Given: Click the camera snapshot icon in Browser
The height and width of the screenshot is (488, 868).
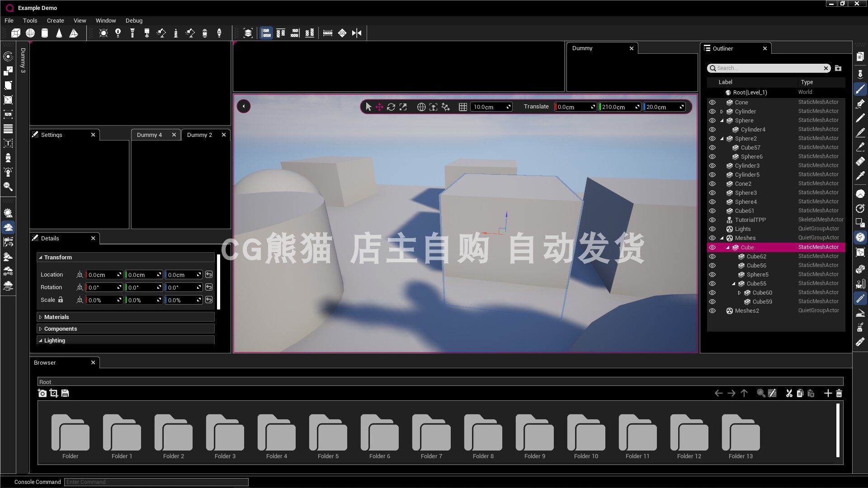Looking at the screenshot, I should 42,393.
